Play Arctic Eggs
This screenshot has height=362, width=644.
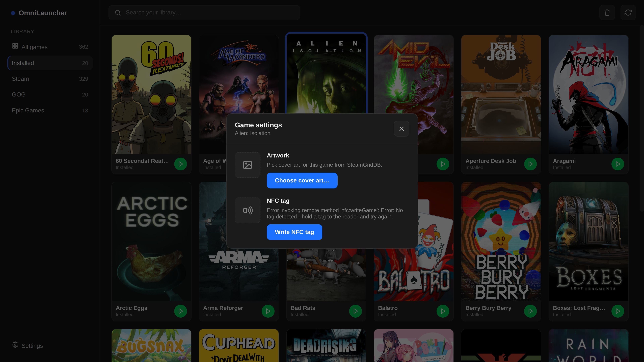180,311
